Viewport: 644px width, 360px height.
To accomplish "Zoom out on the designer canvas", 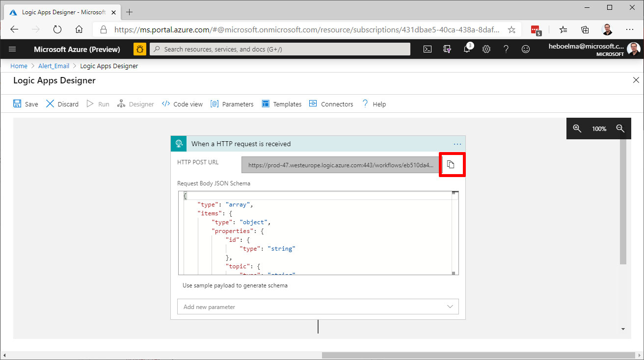I will point(620,129).
